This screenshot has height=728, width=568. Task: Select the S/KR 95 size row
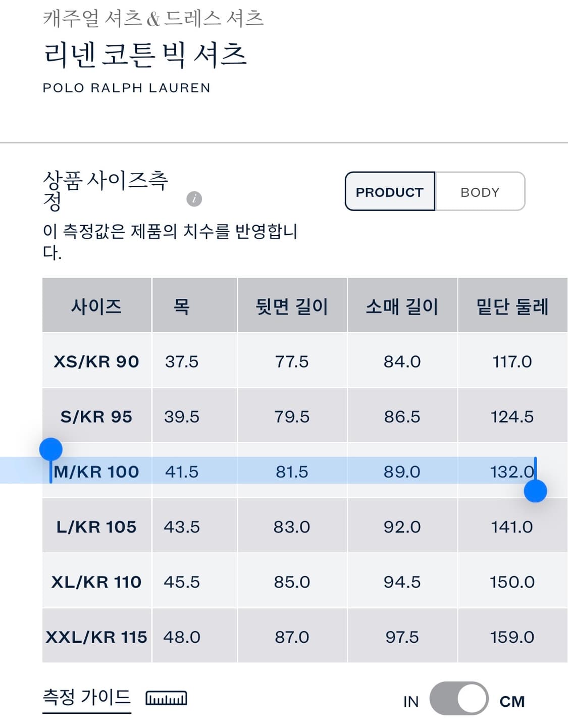pyautogui.click(x=96, y=417)
